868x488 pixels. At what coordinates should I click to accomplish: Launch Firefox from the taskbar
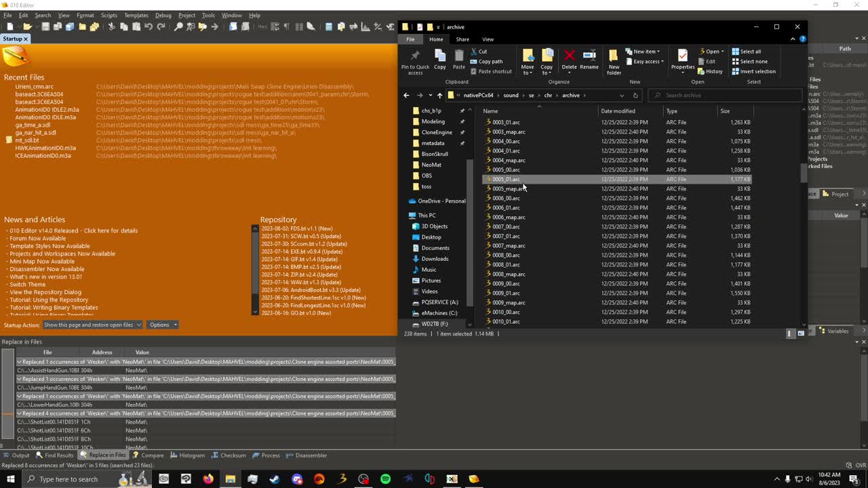(208, 479)
